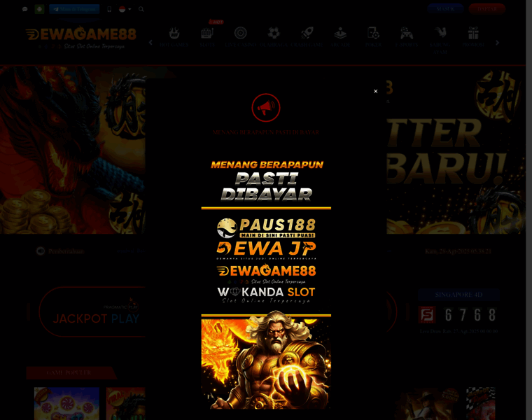
Task: Expand the Indonesian flag language dropdown
Action: 125,9
